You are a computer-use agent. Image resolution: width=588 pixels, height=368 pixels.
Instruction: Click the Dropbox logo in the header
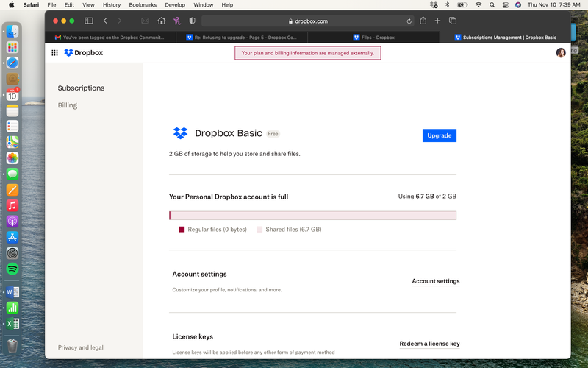pyautogui.click(x=84, y=53)
